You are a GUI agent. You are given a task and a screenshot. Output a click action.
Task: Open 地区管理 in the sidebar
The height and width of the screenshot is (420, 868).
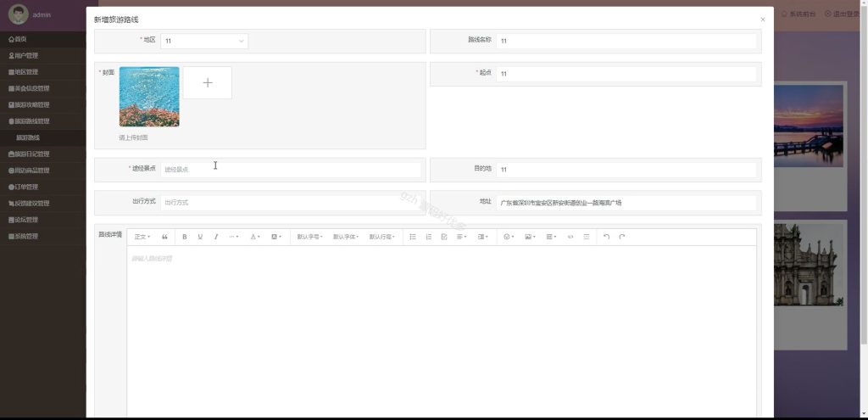pos(42,72)
